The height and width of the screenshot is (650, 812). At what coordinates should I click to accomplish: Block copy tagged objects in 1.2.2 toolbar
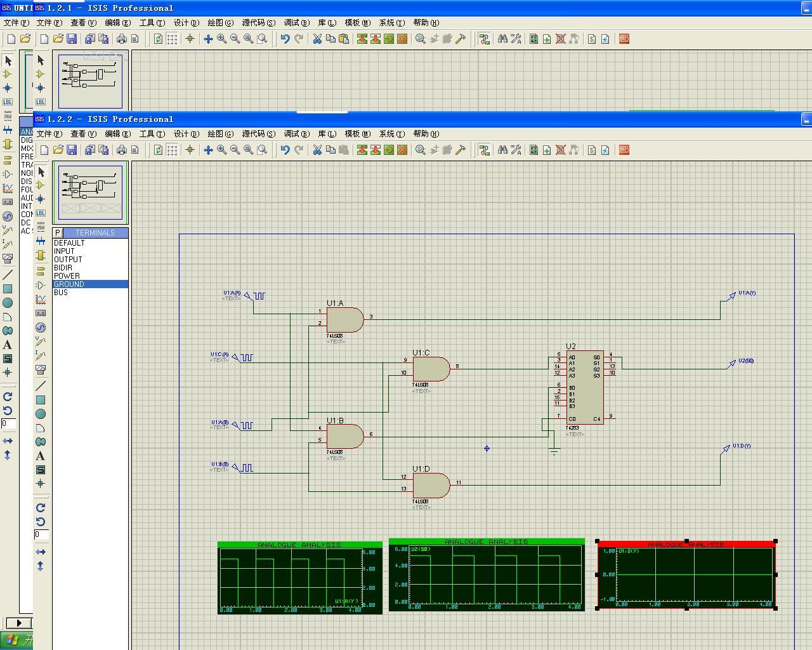(362, 150)
